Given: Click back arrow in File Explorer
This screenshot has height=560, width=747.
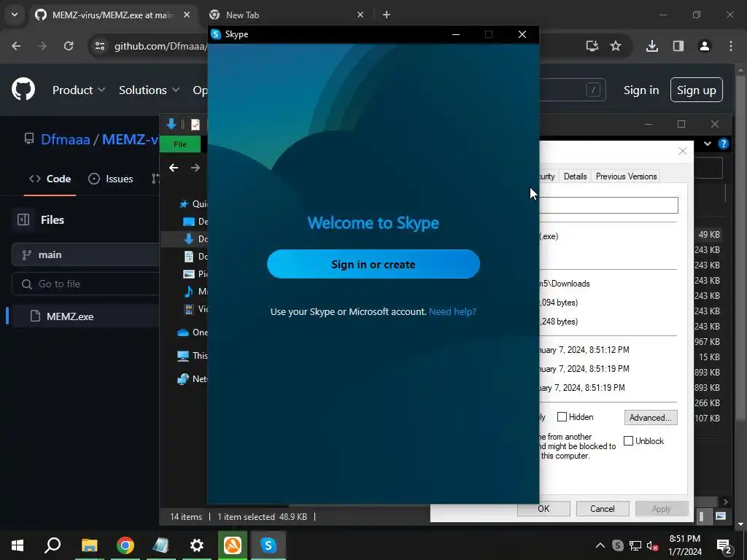Looking at the screenshot, I should click(174, 168).
